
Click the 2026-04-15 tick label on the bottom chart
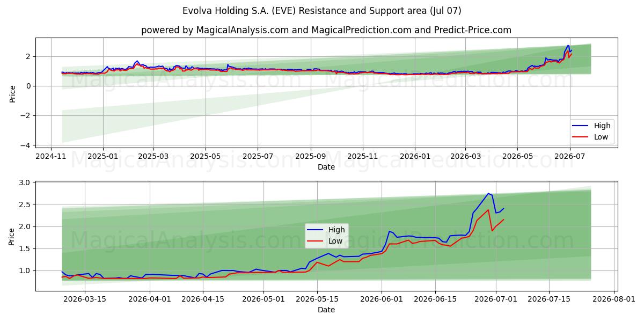tap(203, 299)
